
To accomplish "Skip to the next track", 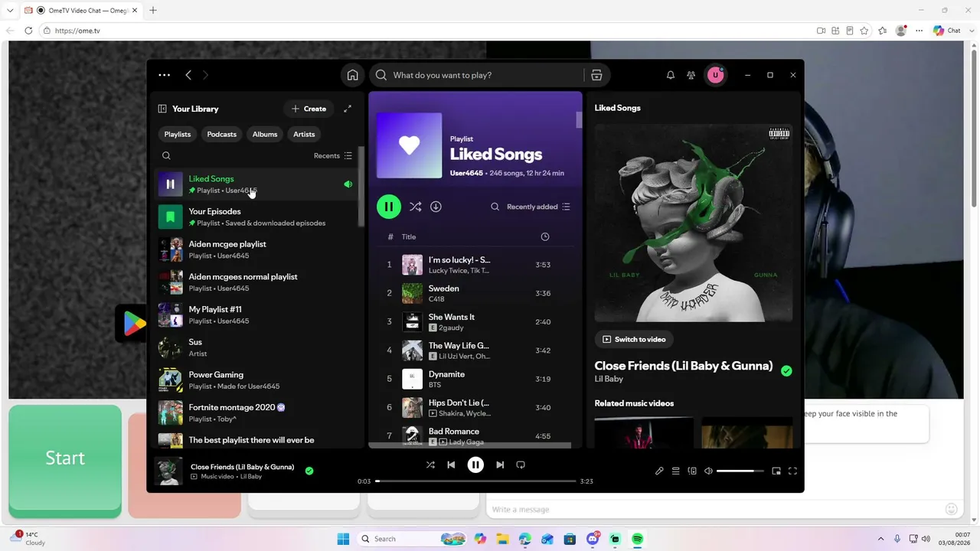I will [x=500, y=465].
